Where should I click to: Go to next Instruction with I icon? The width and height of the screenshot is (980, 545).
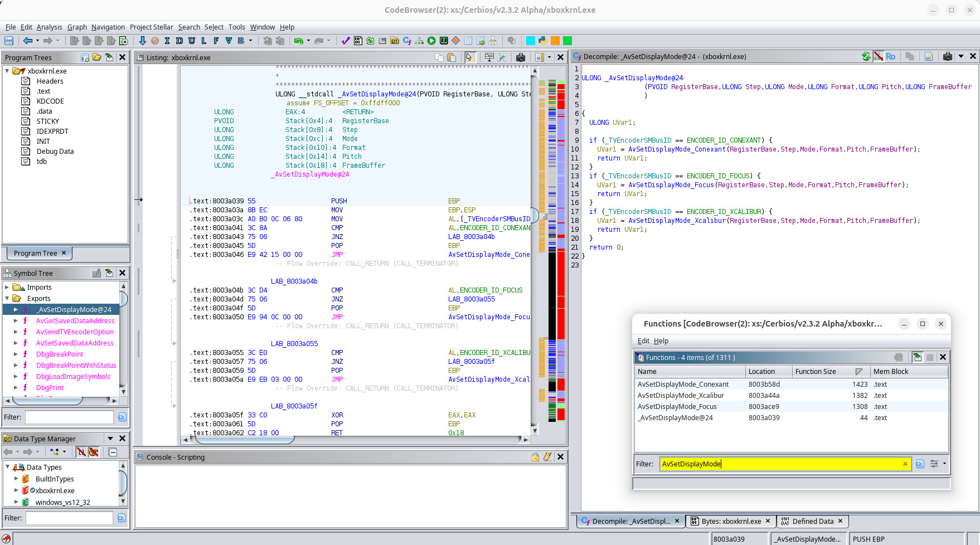[x=167, y=41]
